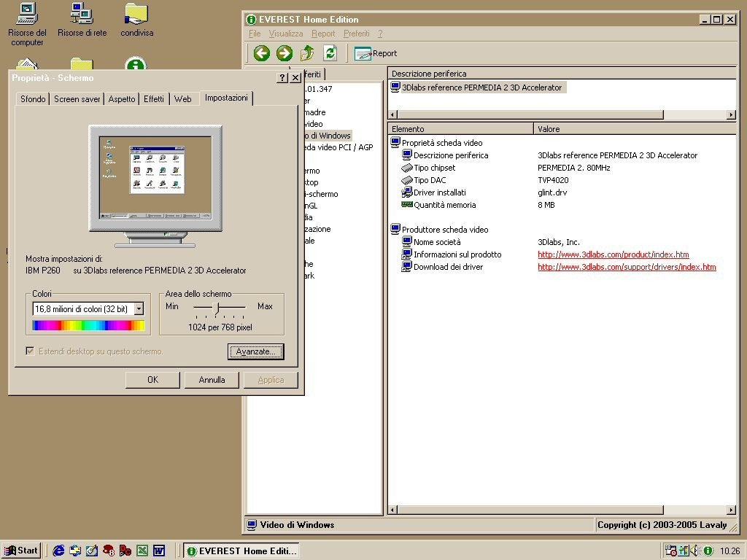Click the red billiard-ball quick launch icon

(x=109, y=551)
